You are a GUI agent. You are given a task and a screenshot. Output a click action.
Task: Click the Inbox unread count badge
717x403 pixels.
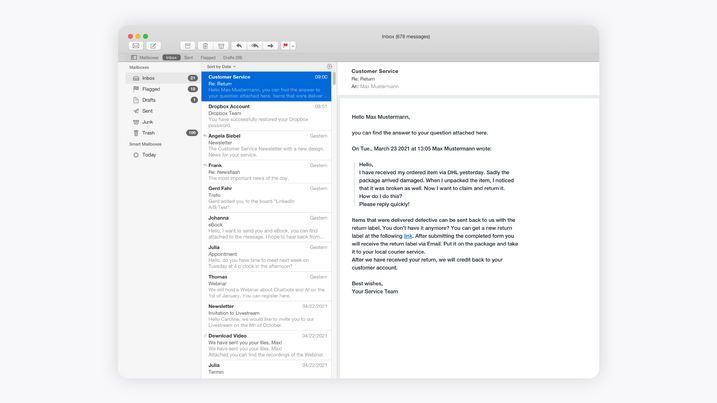(x=193, y=78)
